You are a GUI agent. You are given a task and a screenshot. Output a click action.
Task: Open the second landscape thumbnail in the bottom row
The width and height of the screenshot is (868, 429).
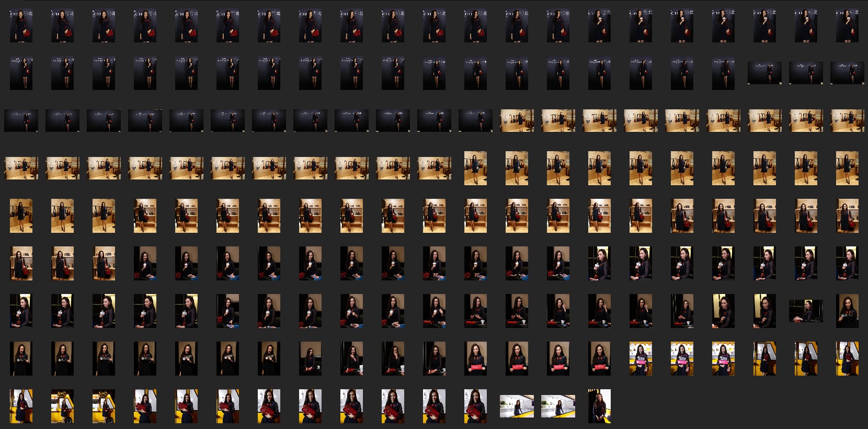pyautogui.click(x=558, y=406)
